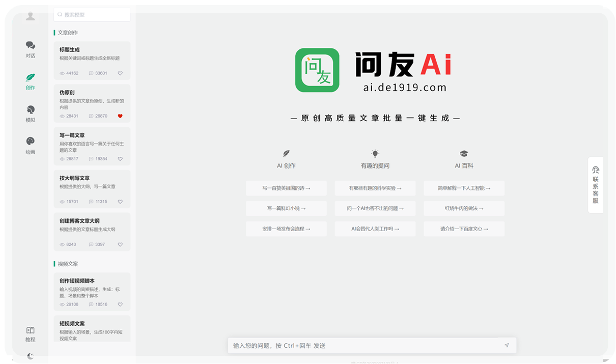
Task: Open the 教程 book icon
Action: point(31,331)
